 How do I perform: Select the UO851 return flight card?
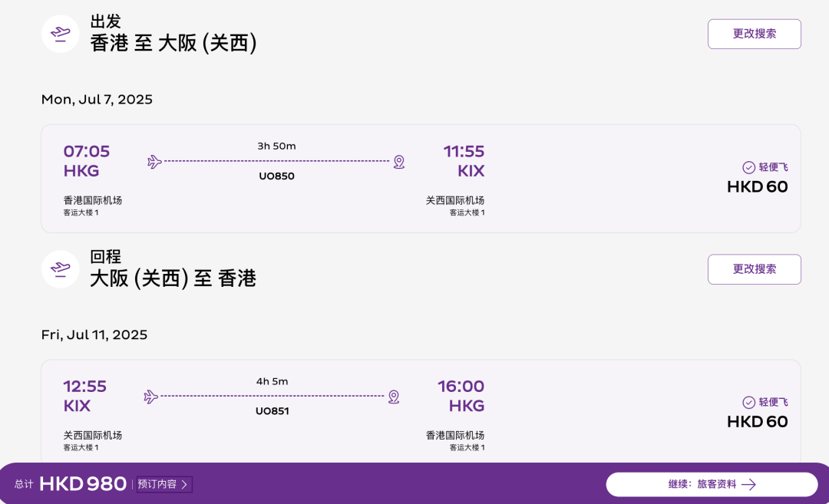[421, 411]
